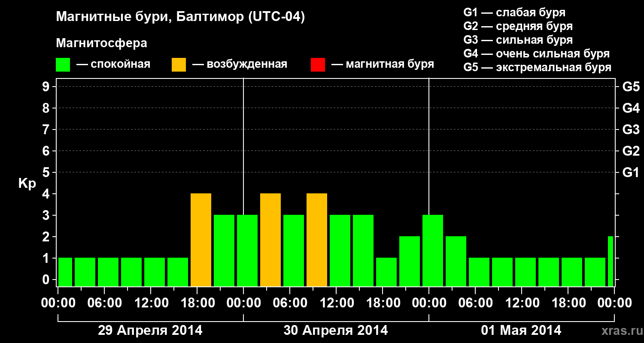644x343 pixels.
Task: Click the orange 'возбужденная' legend swatch
Action: [179, 65]
